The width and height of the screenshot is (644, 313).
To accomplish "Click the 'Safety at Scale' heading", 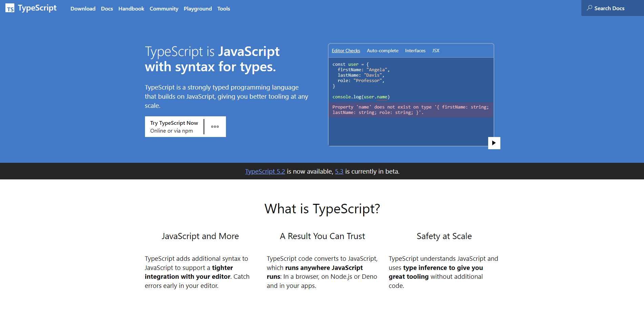I will 444,236.
